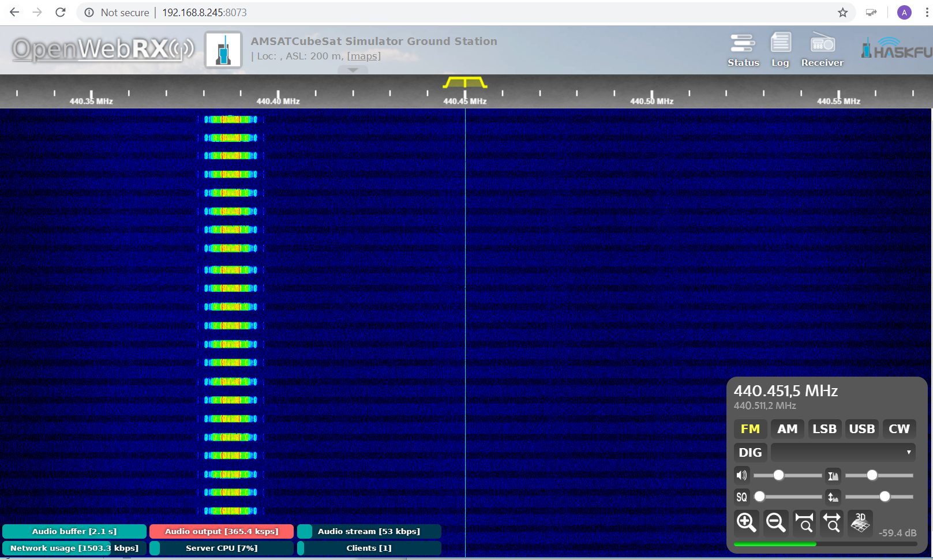
Task: Zoom in totally on waterfall
Action: point(804,523)
